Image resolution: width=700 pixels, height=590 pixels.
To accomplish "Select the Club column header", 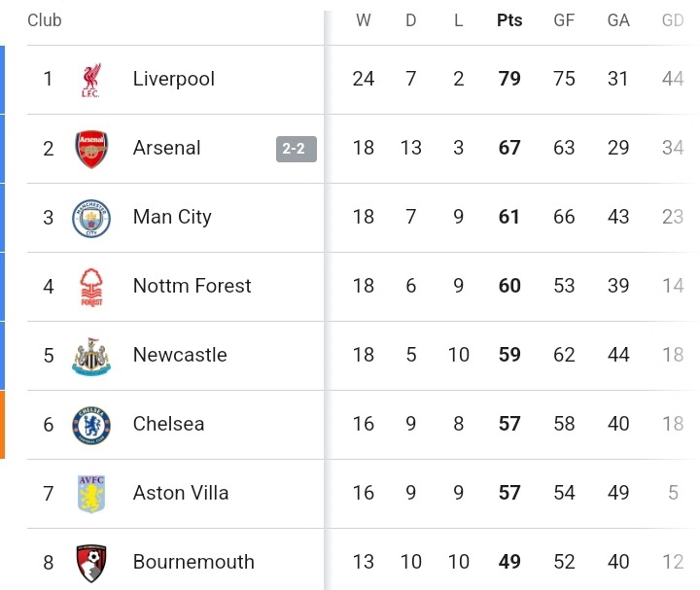I will [x=44, y=20].
